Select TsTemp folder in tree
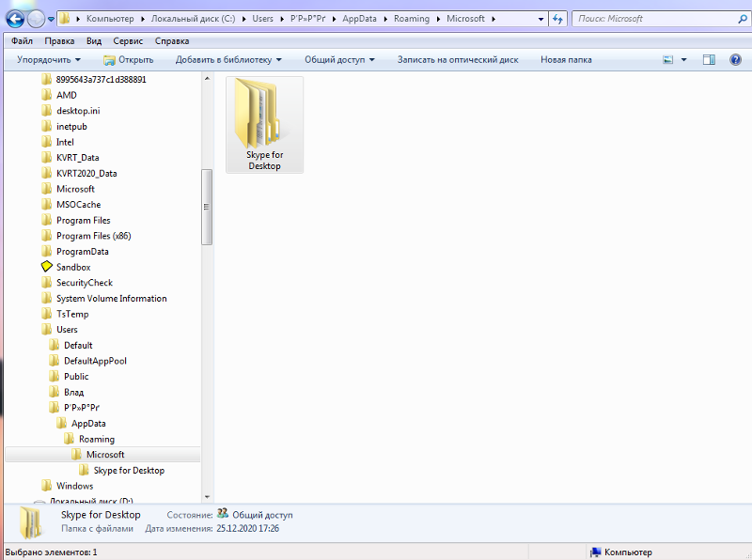 click(72, 314)
